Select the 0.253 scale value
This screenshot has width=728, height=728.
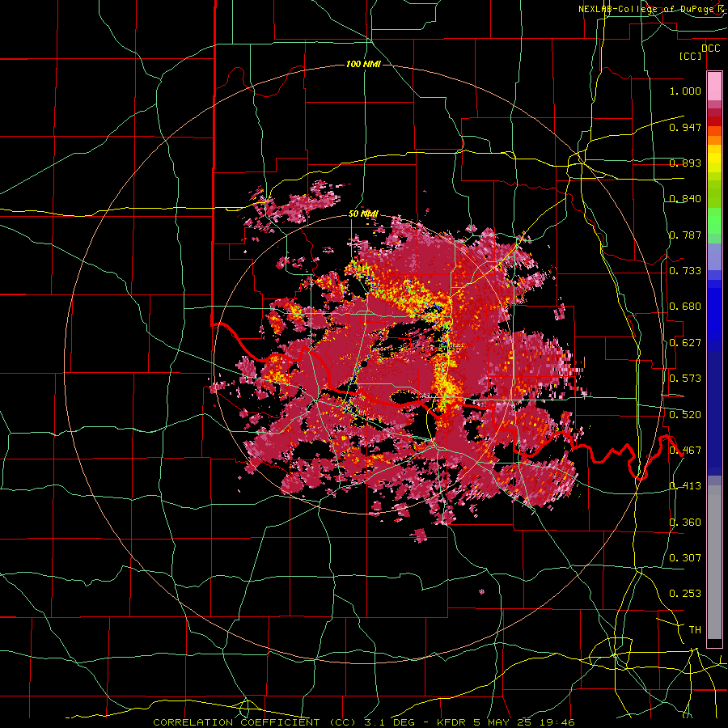(x=685, y=594)
